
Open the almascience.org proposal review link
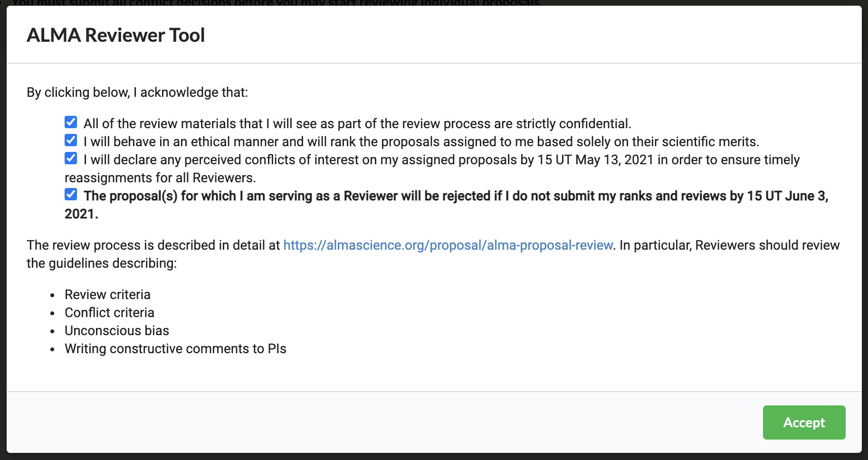[448, 245]
